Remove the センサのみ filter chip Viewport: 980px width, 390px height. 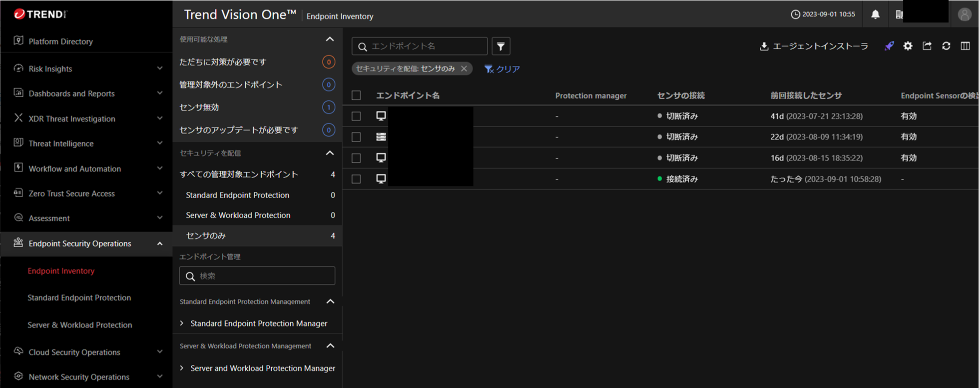click(x=464, y=68)
